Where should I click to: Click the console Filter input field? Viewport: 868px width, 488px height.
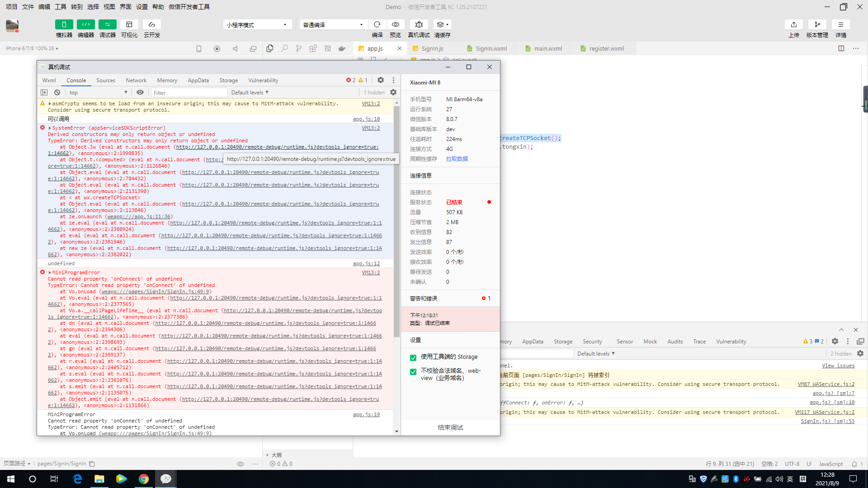coord(189,93)
